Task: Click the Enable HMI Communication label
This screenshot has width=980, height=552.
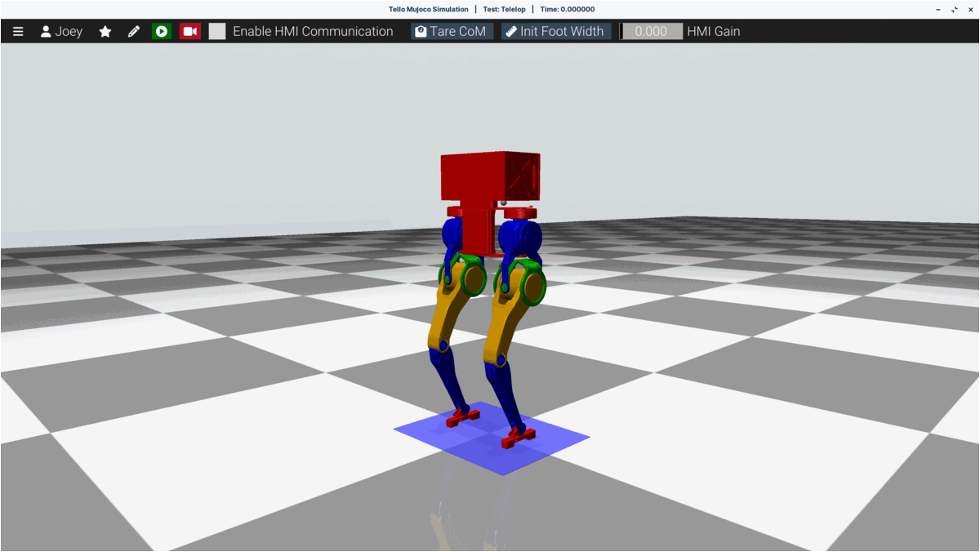Action: (313, 32)
